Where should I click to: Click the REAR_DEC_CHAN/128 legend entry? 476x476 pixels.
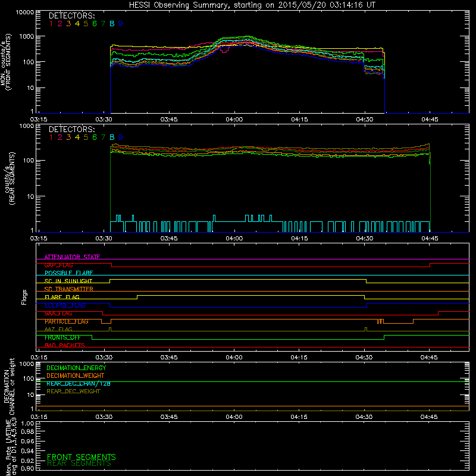[x=79, y=383]
